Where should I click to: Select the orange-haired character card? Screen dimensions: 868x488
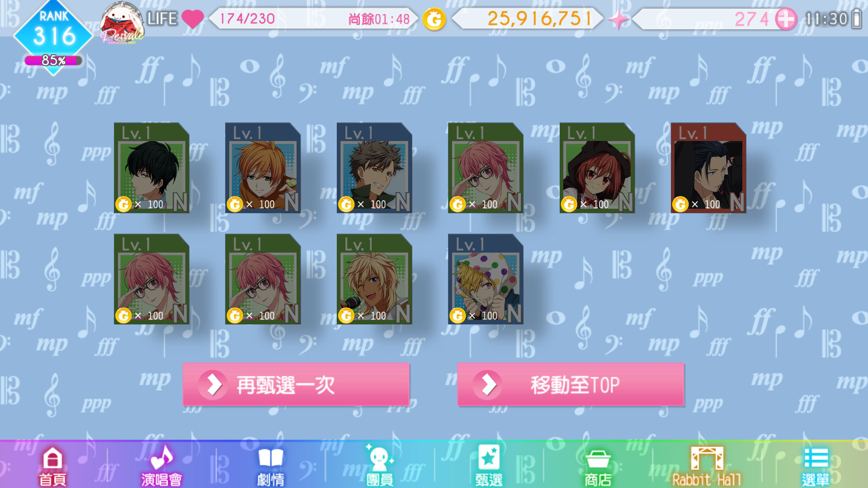click(263, 168)
